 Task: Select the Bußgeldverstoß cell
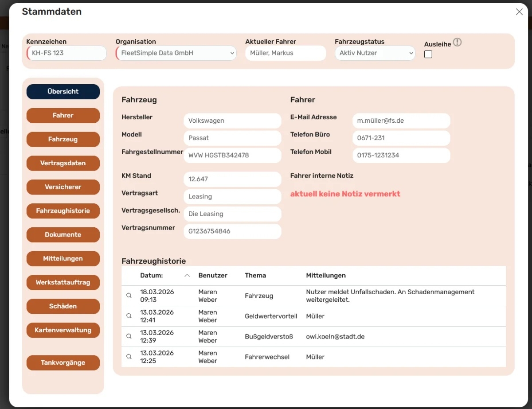(269, 336)
